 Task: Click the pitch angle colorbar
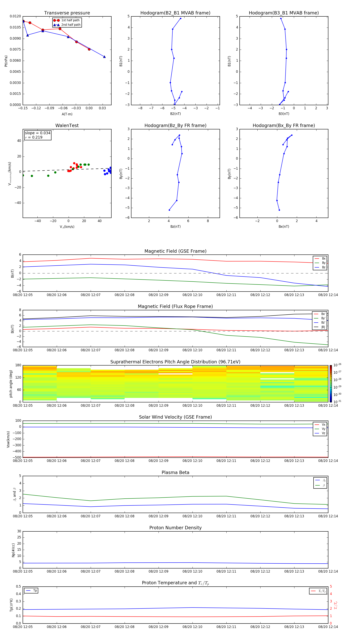(x=331, y=383)
